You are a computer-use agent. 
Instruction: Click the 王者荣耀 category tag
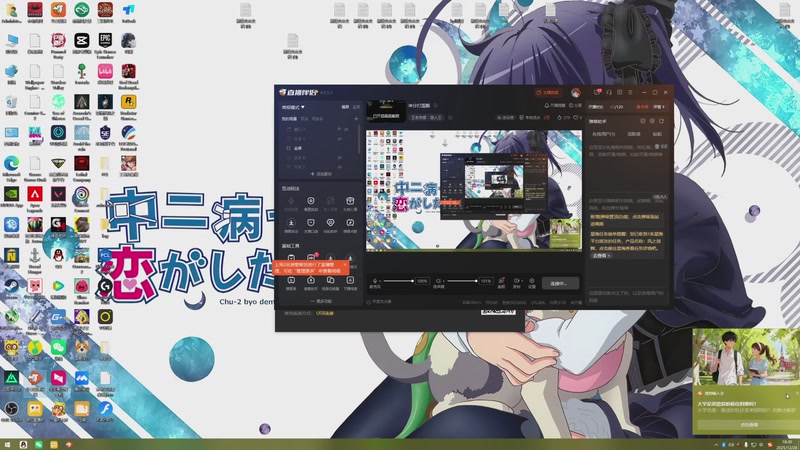click(x=427, y=117)
